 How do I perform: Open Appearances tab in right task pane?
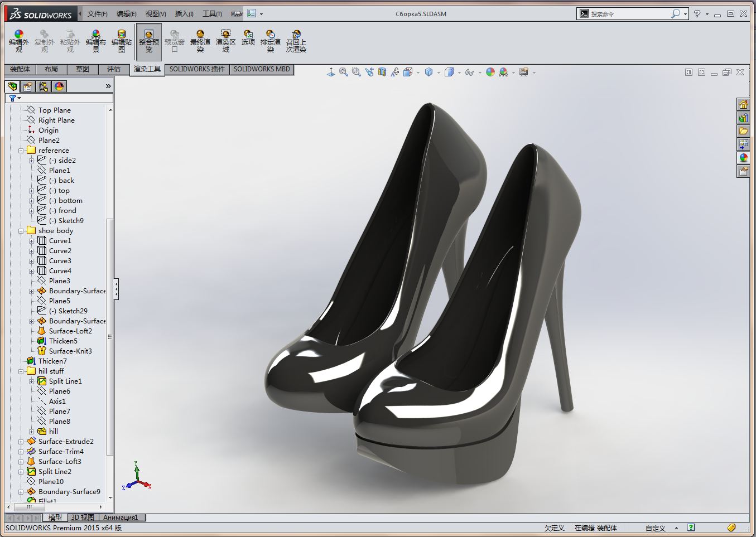click(x=743, y=158)
